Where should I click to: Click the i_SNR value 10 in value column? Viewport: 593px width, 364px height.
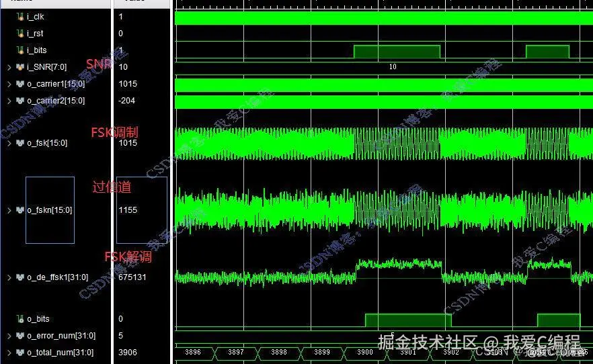[x=123, y=67]
